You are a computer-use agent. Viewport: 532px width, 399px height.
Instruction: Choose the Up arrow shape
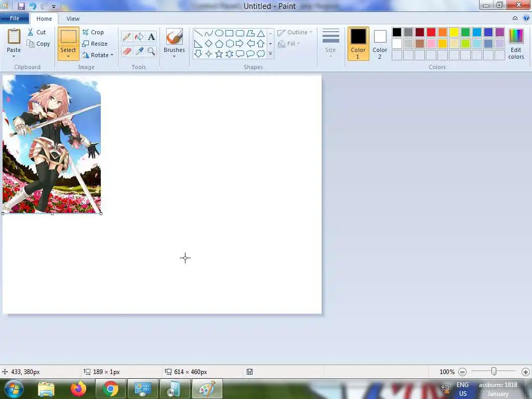[261, 44]
